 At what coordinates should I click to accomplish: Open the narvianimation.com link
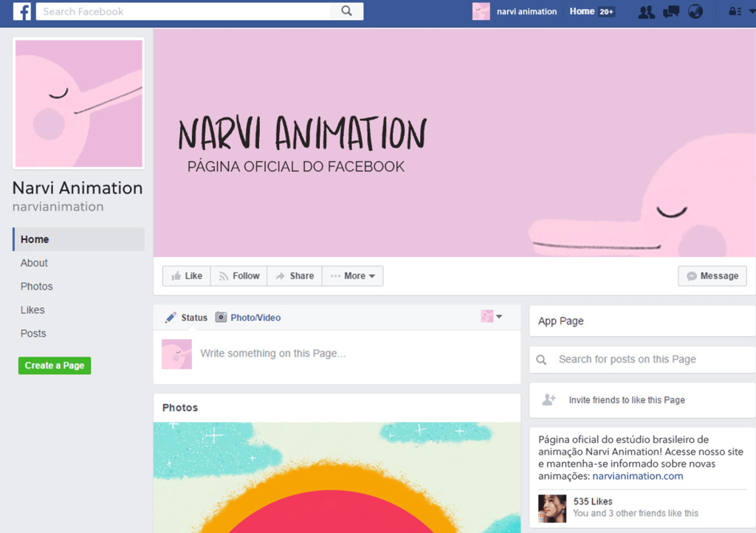pos(637,476)
